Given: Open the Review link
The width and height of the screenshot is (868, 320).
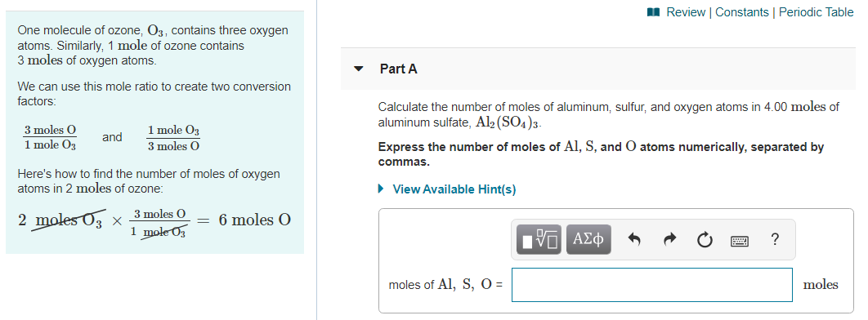Looking at the screenshot, I should (686, 12).
